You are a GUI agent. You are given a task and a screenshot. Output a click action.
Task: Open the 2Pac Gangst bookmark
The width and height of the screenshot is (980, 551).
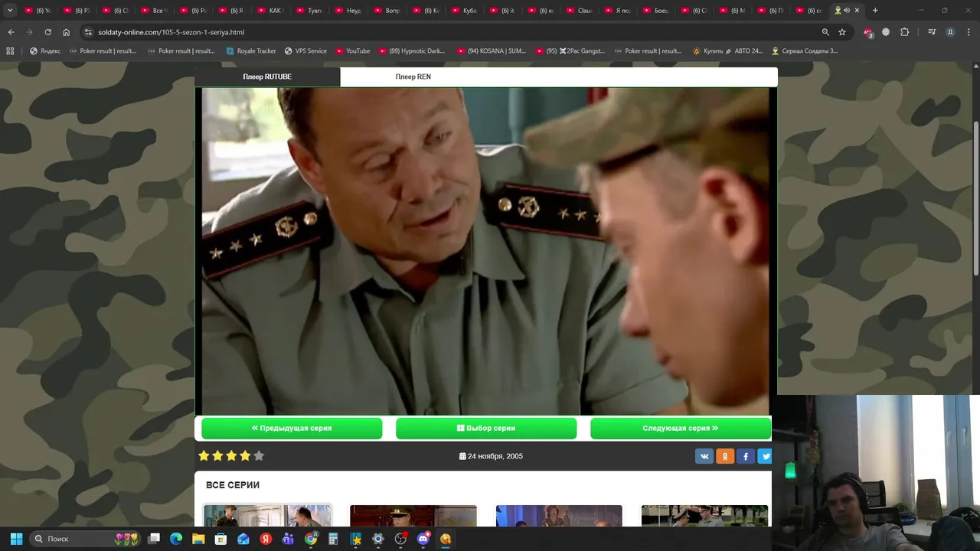[x=570, y=51]
